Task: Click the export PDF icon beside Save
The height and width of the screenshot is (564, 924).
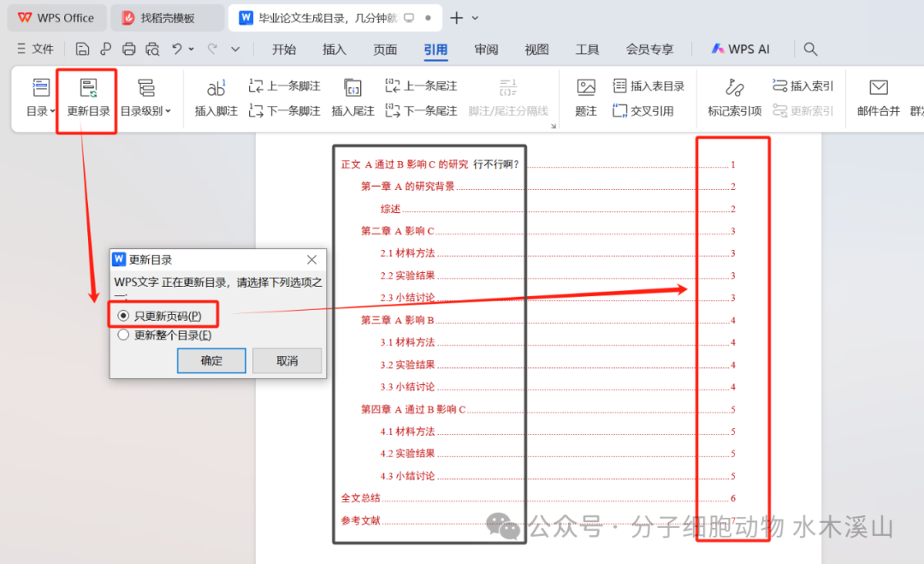Action: click(105, 49)
